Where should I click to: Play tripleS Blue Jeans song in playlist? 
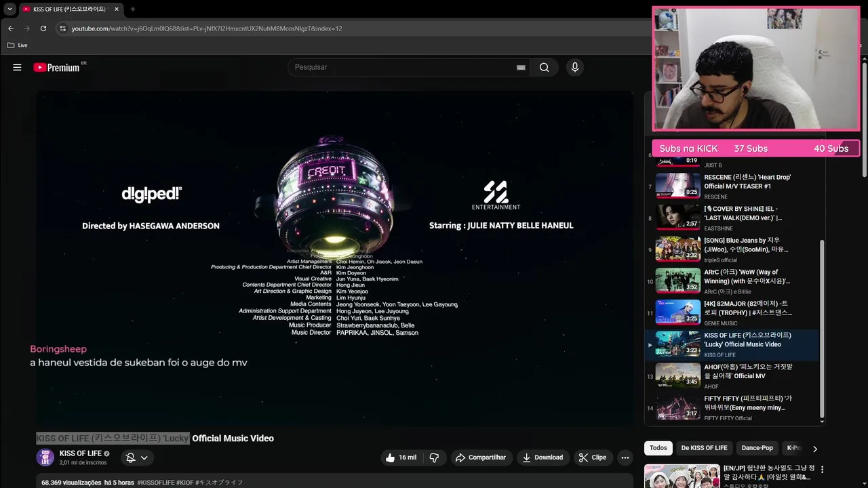[x=732, y=249]
